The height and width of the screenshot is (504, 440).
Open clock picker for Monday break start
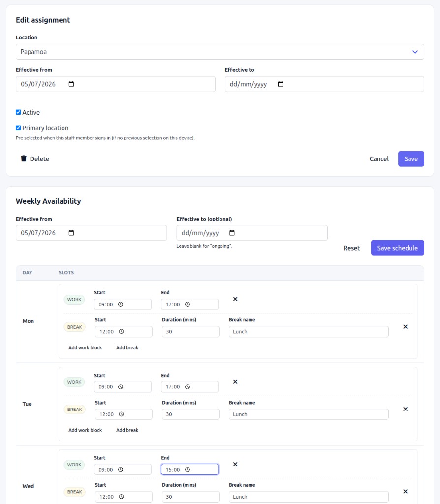(x=121, y=331)
